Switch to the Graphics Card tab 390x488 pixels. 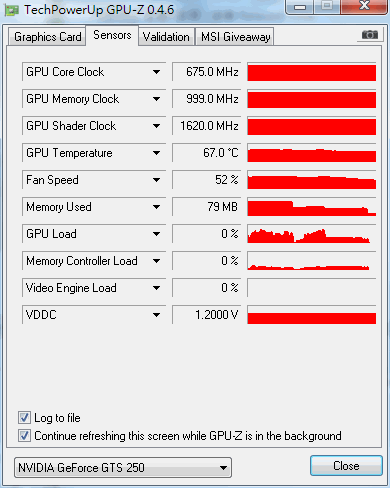pyautogui.click(x=47, y=37)
